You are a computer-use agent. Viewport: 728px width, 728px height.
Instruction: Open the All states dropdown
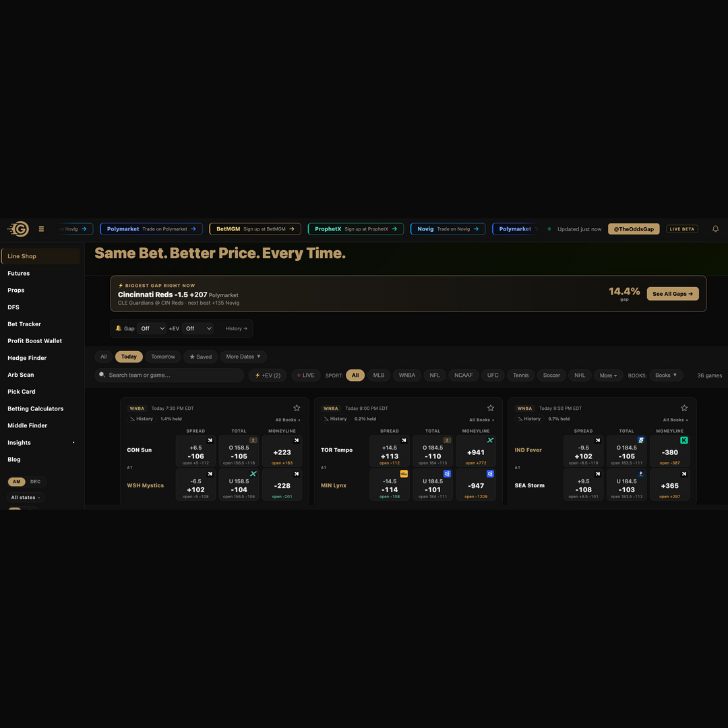click(x=26, y=497)
